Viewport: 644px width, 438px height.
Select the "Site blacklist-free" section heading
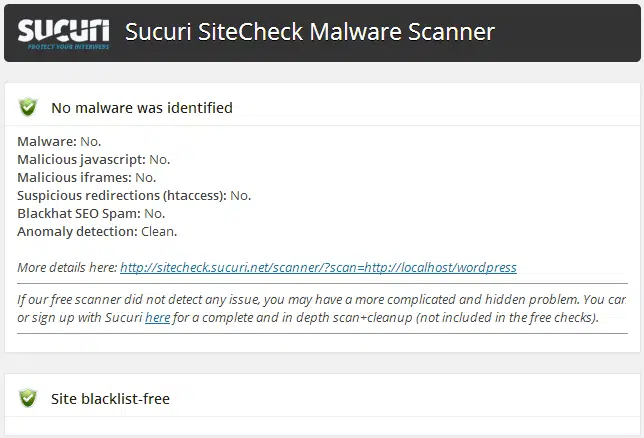(110, 399)
